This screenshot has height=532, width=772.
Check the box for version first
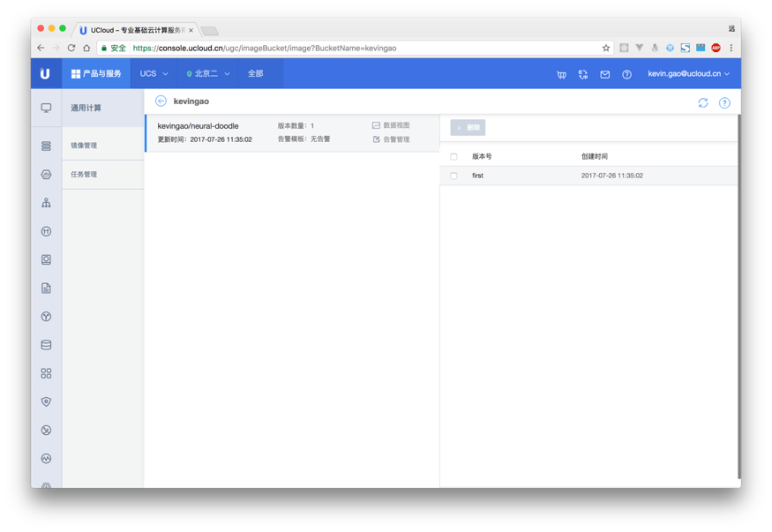point(453,176)
